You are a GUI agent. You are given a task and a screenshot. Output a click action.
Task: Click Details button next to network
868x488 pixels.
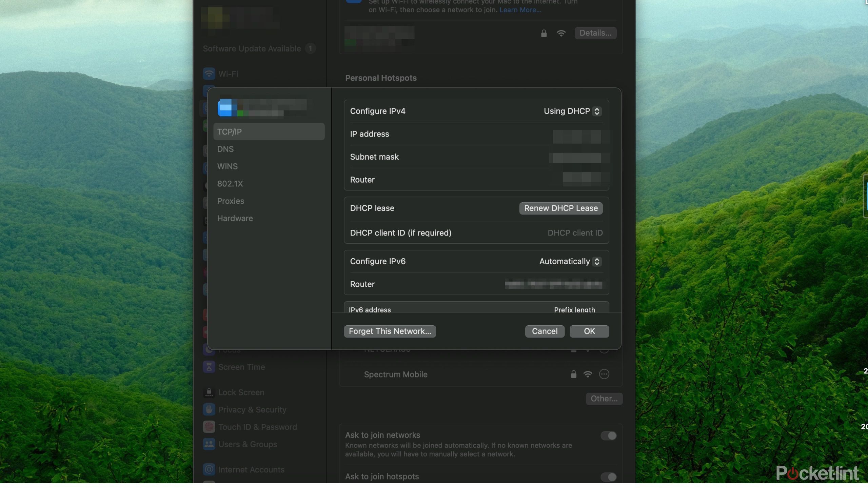(x=595, y=33)
